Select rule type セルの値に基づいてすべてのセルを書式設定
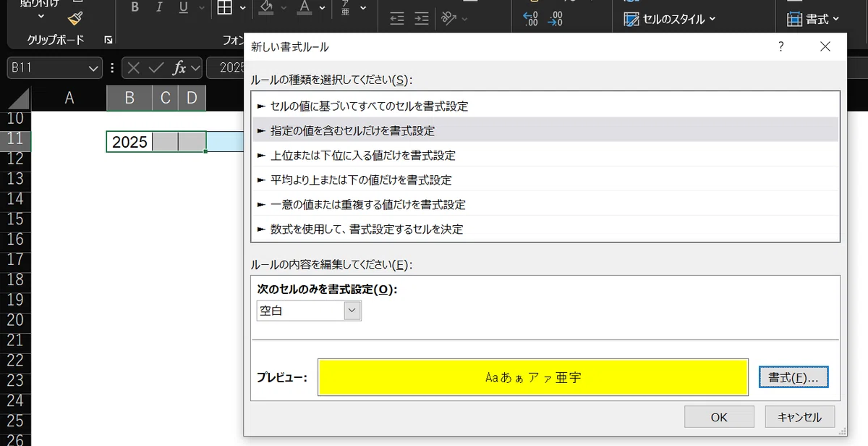 [x=546, y=106]
